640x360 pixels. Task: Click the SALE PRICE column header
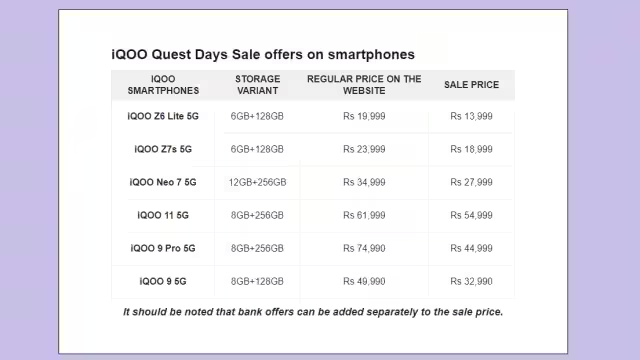tap(471, 85)
